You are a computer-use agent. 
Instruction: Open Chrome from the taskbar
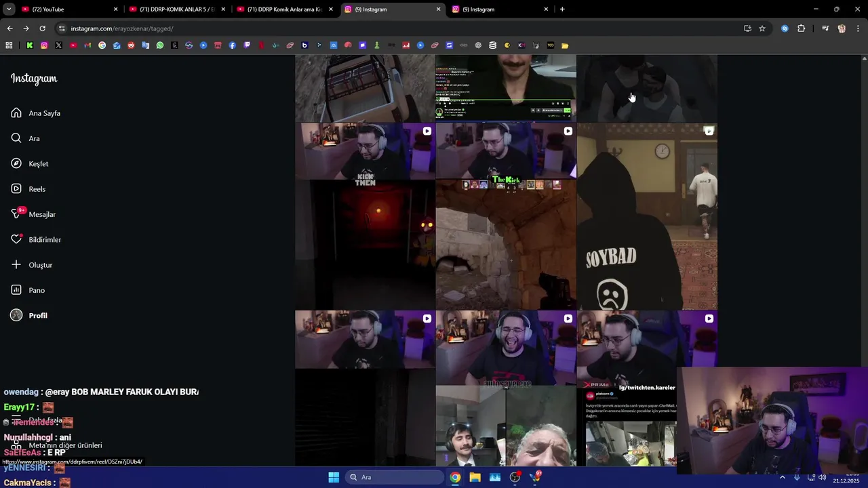(x=455, y=477)
